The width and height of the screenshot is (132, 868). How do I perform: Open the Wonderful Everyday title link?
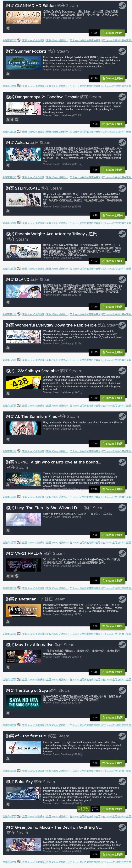click(x=56, y=325)
